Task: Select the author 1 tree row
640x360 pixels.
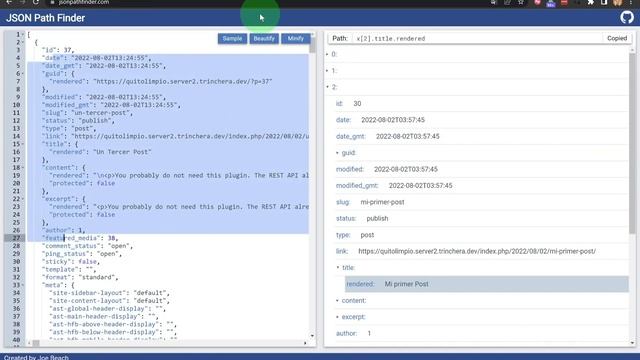Action: (482, 333)
